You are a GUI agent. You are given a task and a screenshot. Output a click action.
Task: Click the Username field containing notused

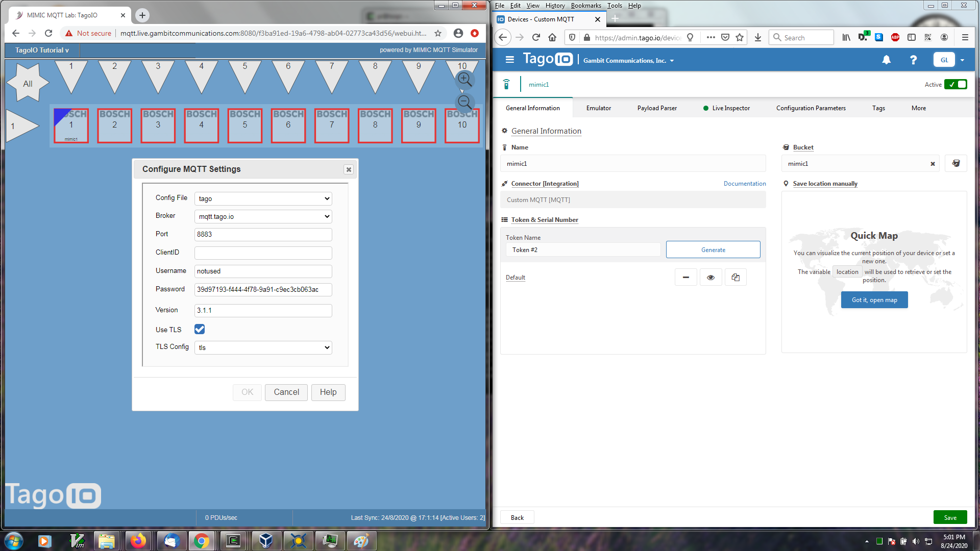(263, 271)
